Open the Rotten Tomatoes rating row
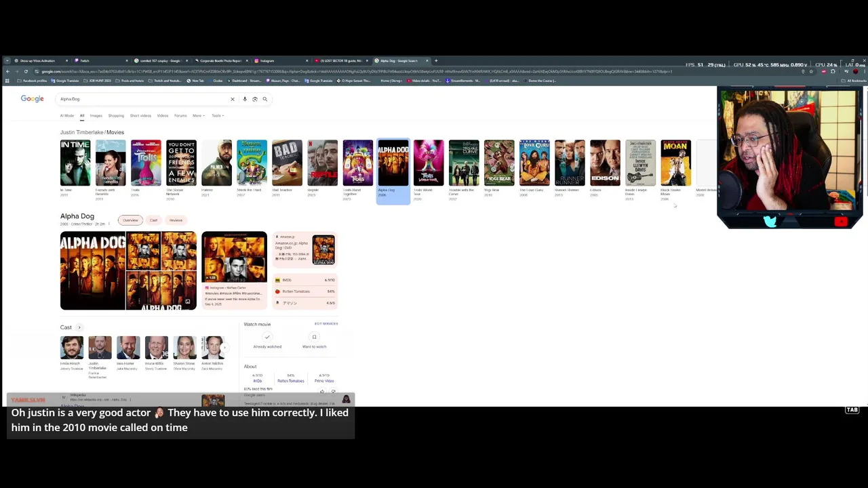868x488 pixels. tap(305, 291)
